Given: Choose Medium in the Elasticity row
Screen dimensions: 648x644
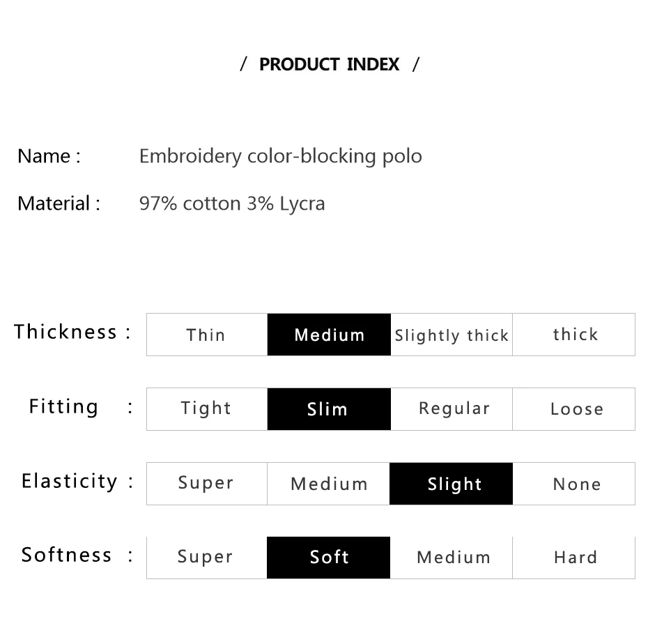Looking at the screenshot, I should click(329, 484).
